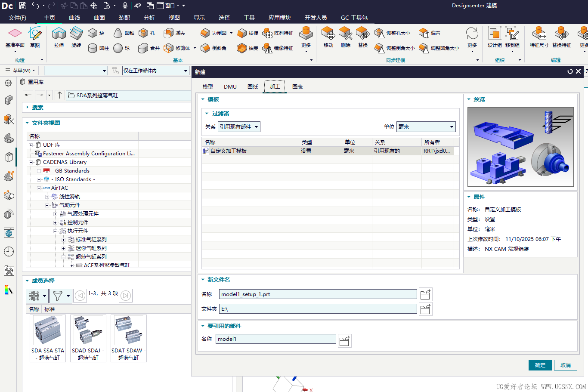The image size is (588, 392).
Task: Collapse the 预览 preview section
Action: (469, 99)
